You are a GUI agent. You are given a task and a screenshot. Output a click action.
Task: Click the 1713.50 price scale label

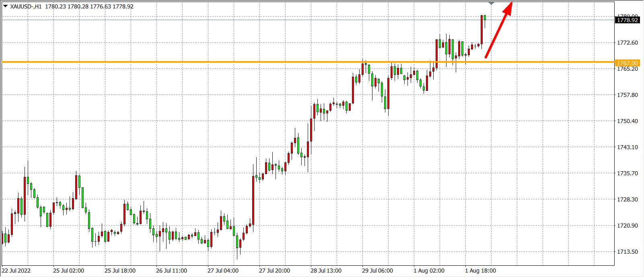[627, 252]
